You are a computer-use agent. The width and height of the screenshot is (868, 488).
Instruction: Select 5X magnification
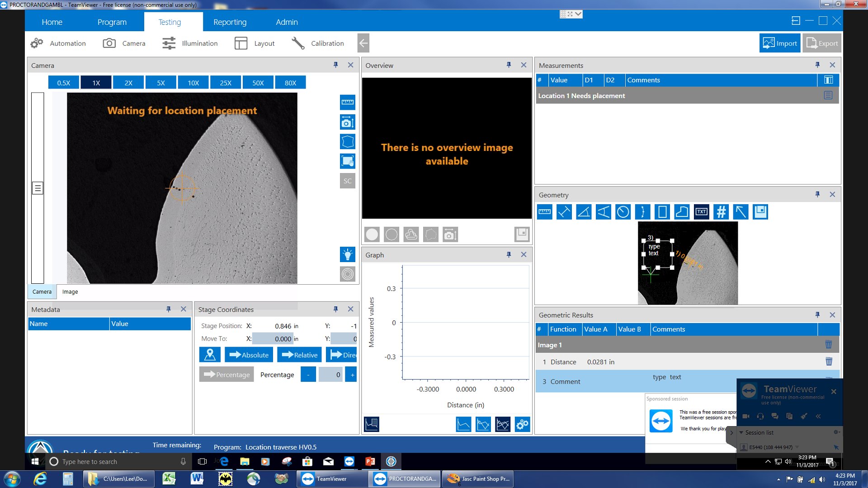point(161,83)
